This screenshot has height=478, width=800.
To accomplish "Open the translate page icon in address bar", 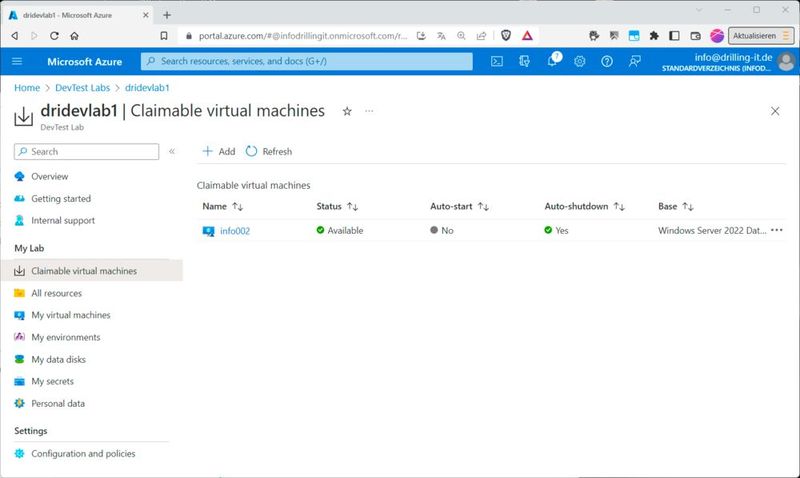I will click(x=441, y=36).
